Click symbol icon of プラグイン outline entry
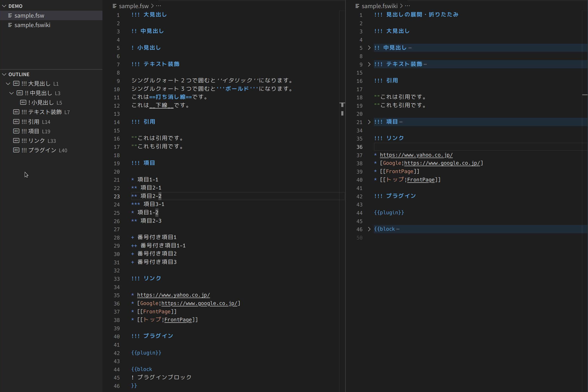The width and height of the screenshot is (588, 392). (x=16, y=150)
